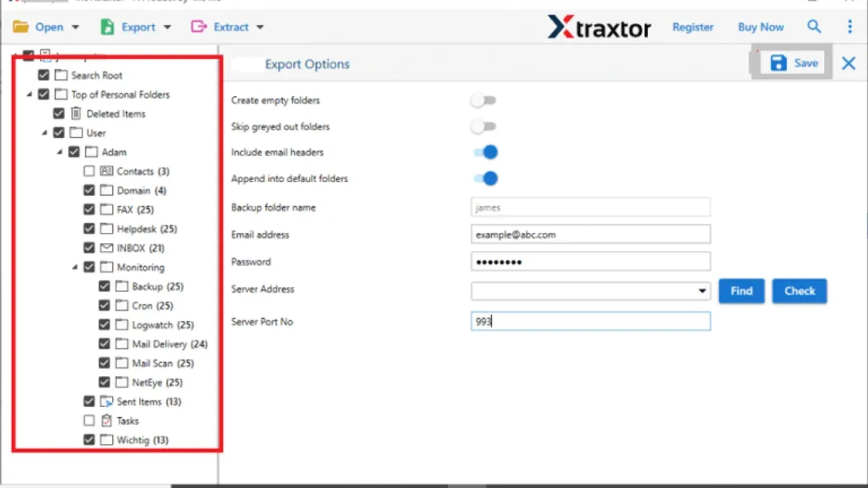Image resolution: width=868 pixels, height=488 pixels.
Task: Check the Tasks checkbox
Action: pos(89,421)
